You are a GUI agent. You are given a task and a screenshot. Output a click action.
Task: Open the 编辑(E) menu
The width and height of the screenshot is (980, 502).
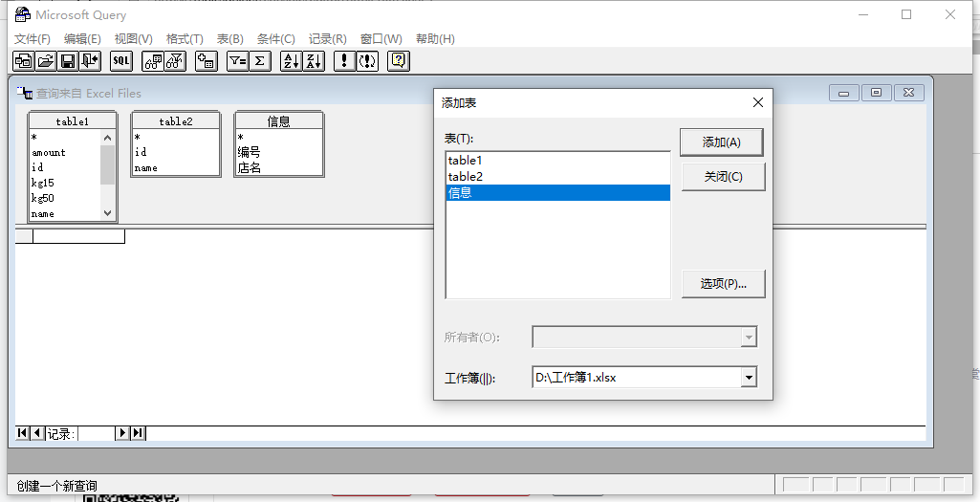tap(82, 39)
